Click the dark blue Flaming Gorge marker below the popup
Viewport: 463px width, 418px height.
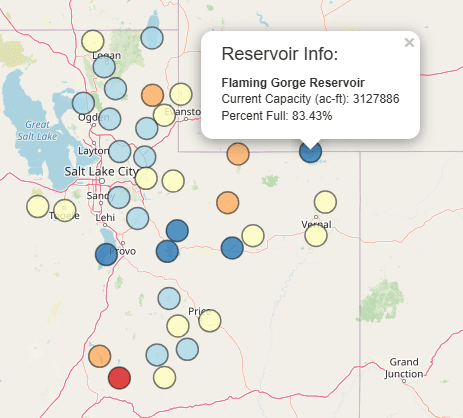click(310, 152)
